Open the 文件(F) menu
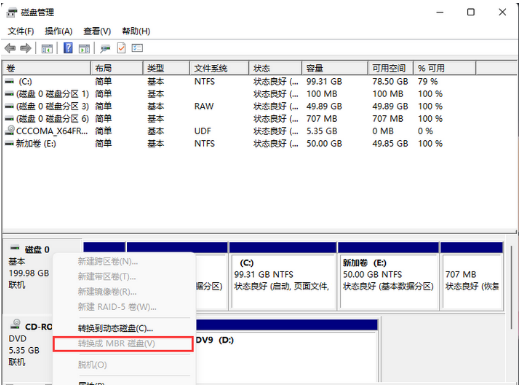Image resolution: width=523 pixels, height=385 pixels. [x=21, y=31]
